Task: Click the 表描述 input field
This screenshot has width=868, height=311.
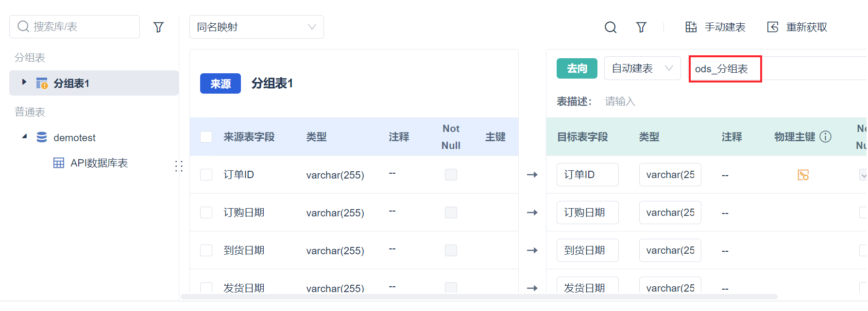Action: [680, 101]
